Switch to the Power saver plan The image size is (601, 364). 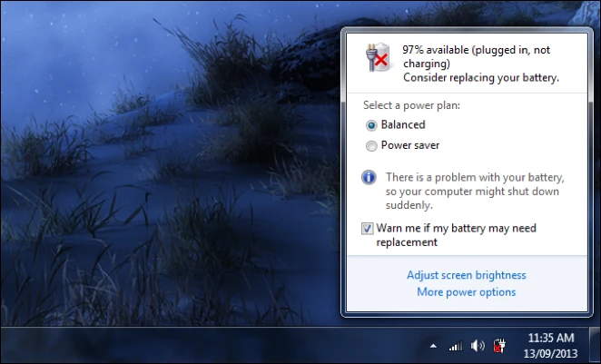[370, 145]
